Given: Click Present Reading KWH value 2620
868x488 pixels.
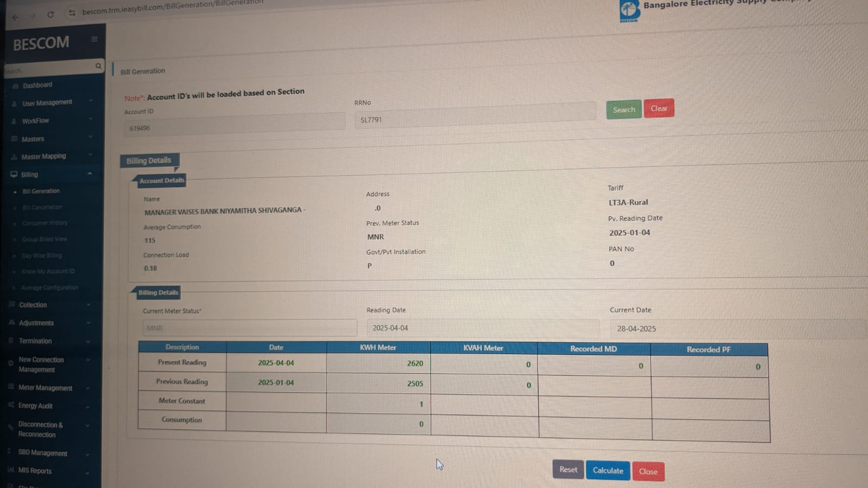Looking at the screenshot, I should [x=415, y=363].
